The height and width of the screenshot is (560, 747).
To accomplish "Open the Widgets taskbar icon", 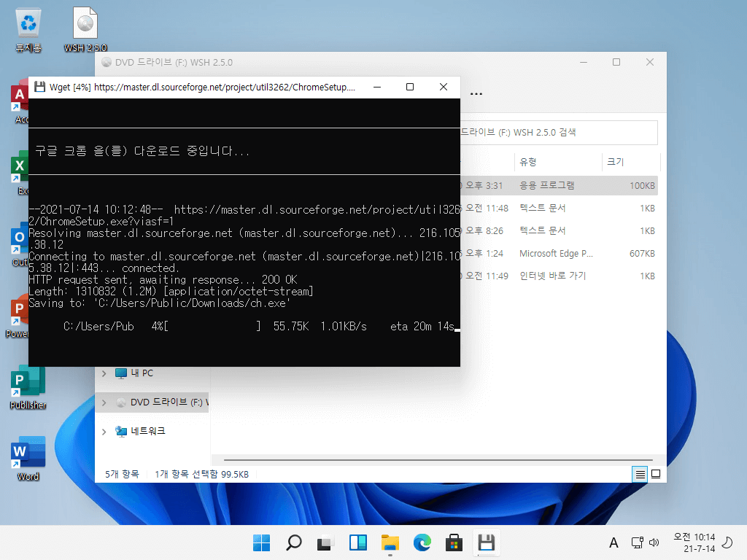I will point(357,542).
